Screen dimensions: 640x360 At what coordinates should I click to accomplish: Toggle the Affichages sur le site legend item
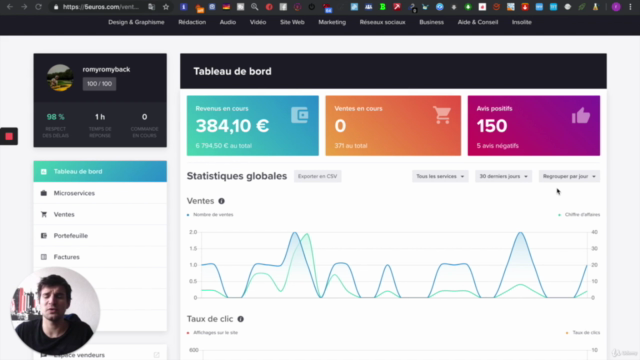tap(212, 333)
